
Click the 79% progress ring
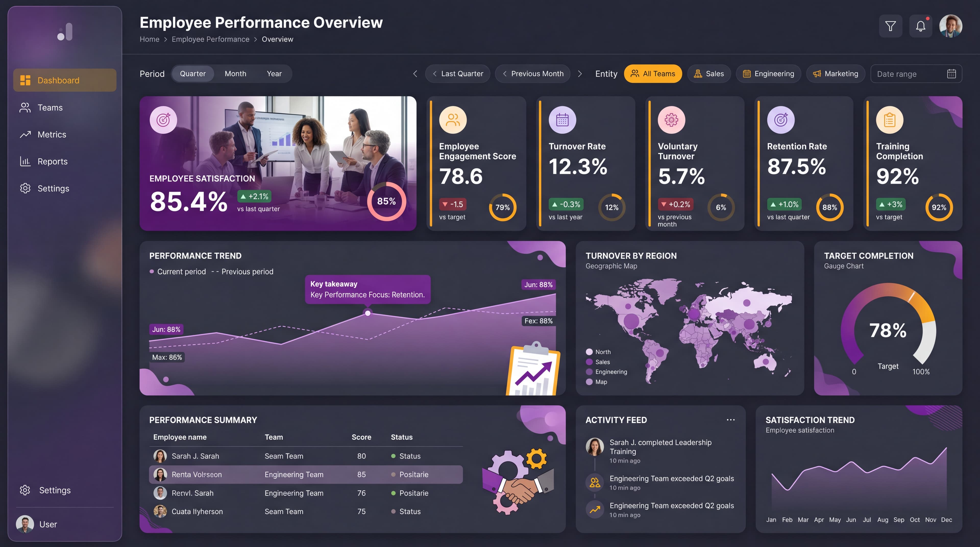503,208
